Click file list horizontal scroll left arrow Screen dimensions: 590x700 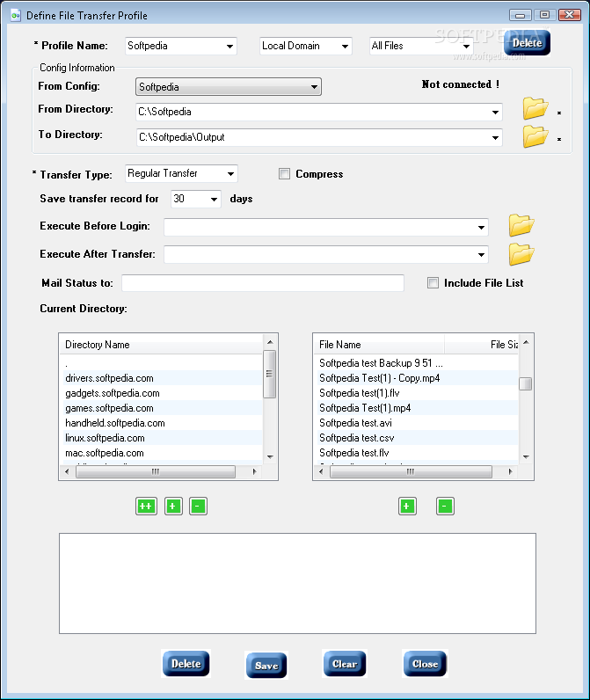(x=321, y=471)
